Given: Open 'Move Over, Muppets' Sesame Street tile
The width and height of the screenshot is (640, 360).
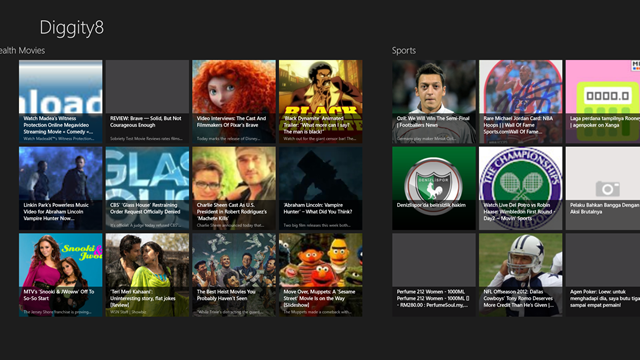Looking at the screenshot, I should point(320,275).
